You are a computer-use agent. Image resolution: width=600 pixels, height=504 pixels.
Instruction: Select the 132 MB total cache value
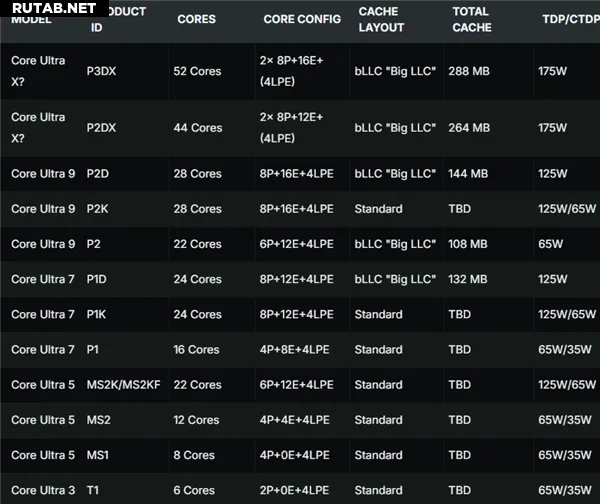(468, 279)
